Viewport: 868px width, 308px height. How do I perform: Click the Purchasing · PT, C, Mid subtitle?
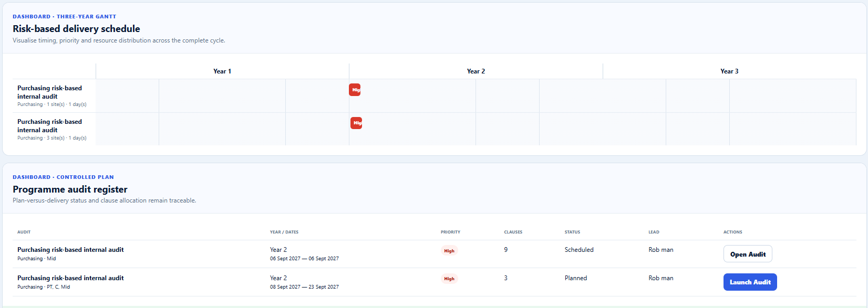tap(44, 287)
